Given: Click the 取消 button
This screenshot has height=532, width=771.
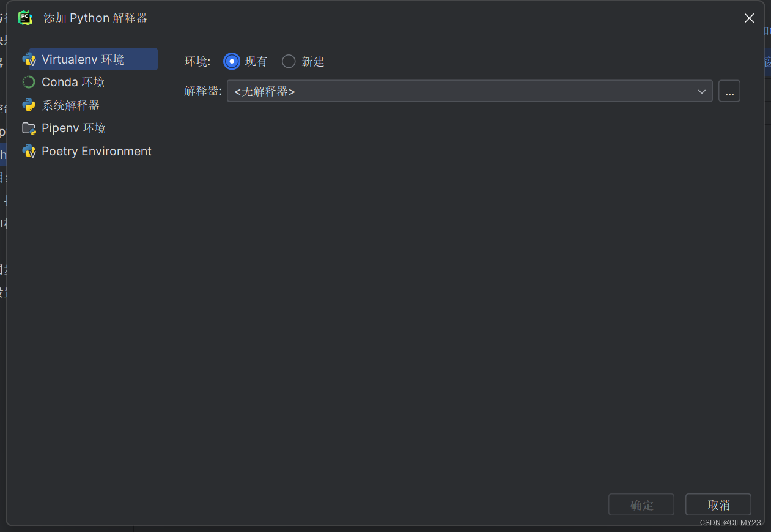Looking at the screenshot, I should pos(718,505).
